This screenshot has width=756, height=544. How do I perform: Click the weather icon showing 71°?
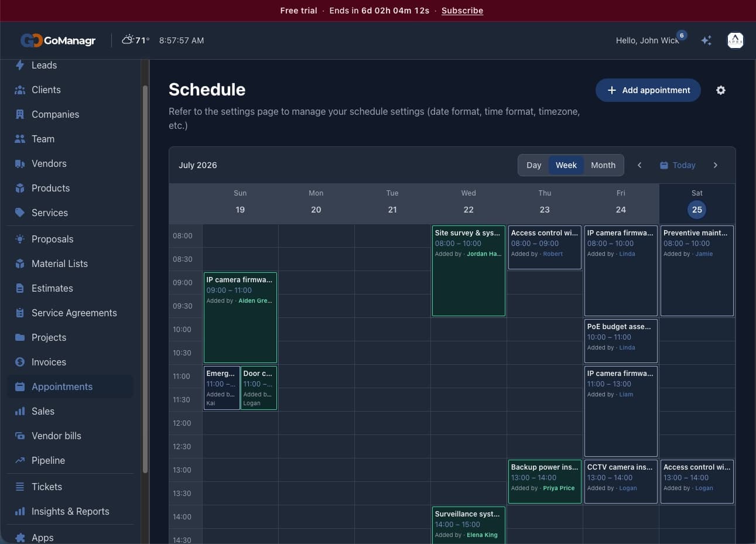coord(128,40)
